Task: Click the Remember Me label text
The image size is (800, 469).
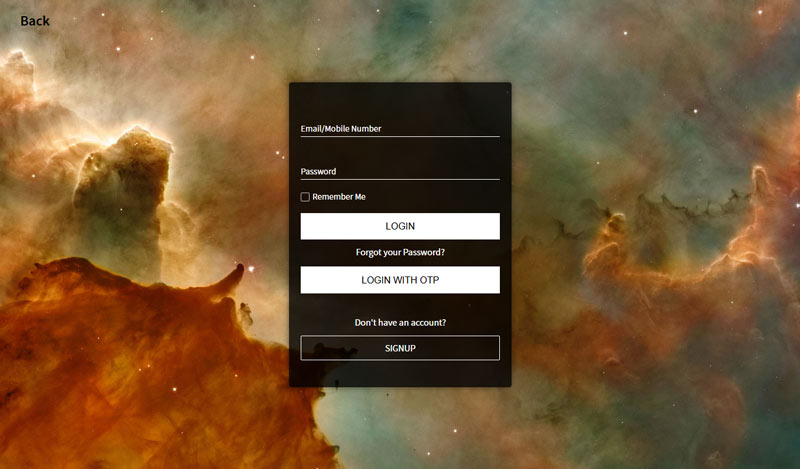Action: click(x=339, y=196)
